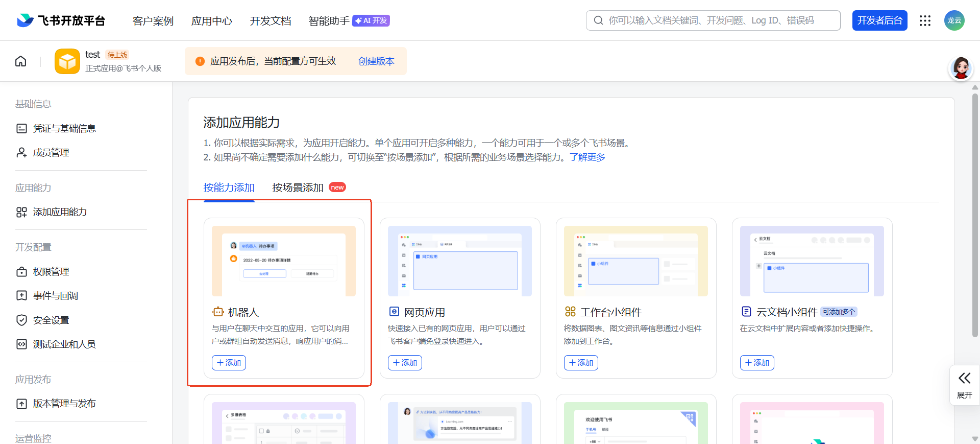
Task: Click the 开发者后台 button
Action: pos(879,20)
